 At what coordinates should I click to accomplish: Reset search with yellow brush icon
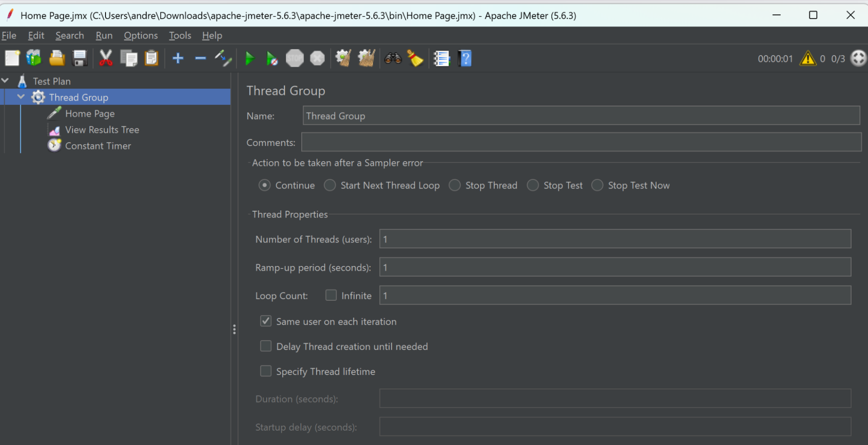click(x=416, y=58)
